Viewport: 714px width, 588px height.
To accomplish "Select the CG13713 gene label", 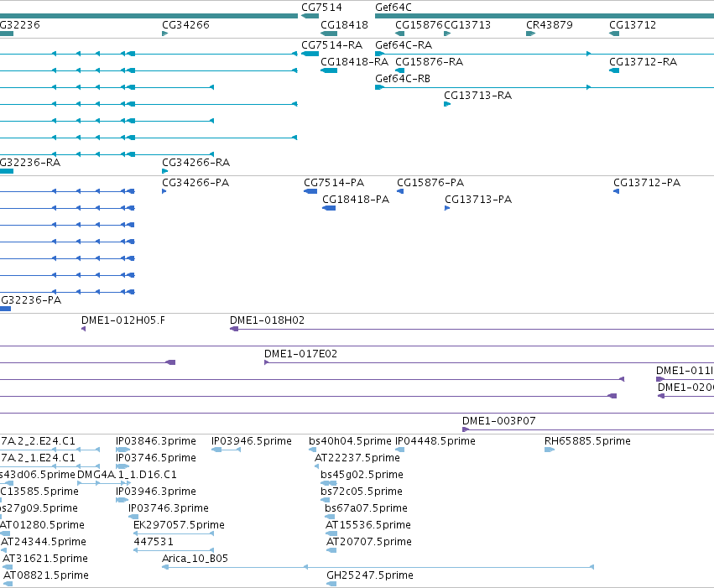I will coord(467,24).
